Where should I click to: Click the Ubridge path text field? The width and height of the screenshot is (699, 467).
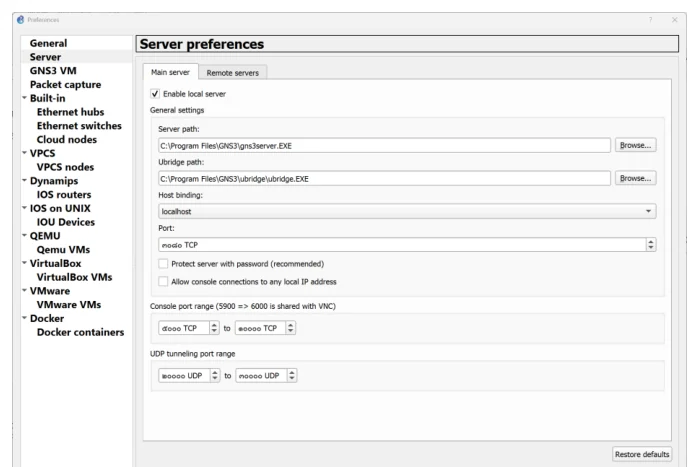(x=384, y=179)
